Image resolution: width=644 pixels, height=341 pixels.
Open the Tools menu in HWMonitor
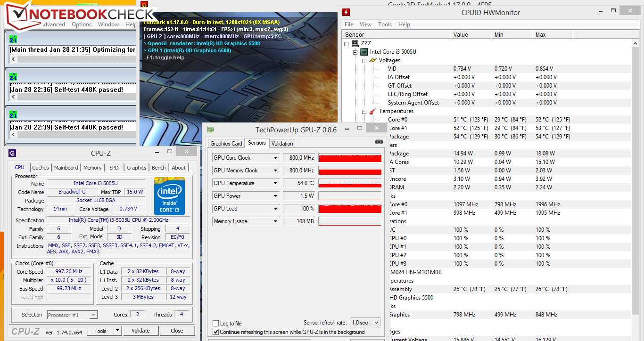click(x=385, y=24)
